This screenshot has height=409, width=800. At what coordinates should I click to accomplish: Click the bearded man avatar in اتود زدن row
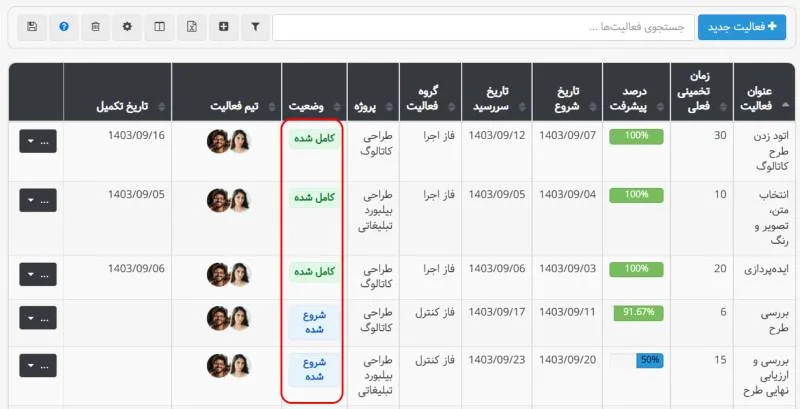click(x=218, y=141)
